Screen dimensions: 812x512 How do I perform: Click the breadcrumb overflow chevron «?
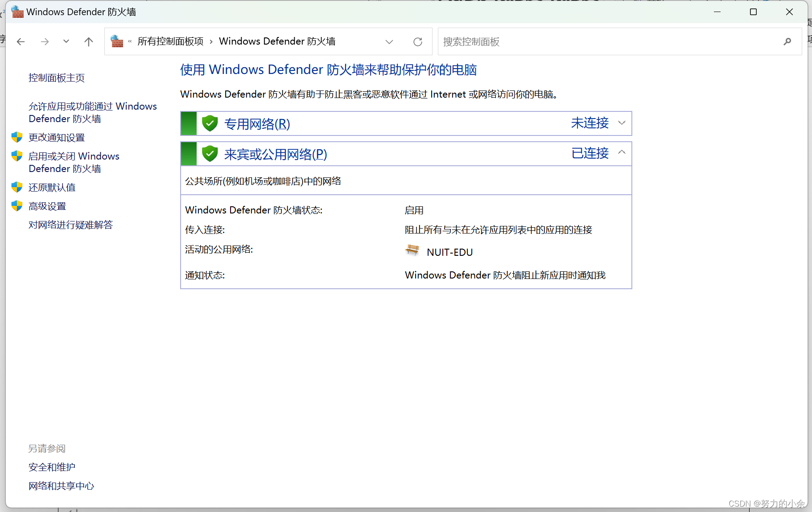(x=130, y=41)
